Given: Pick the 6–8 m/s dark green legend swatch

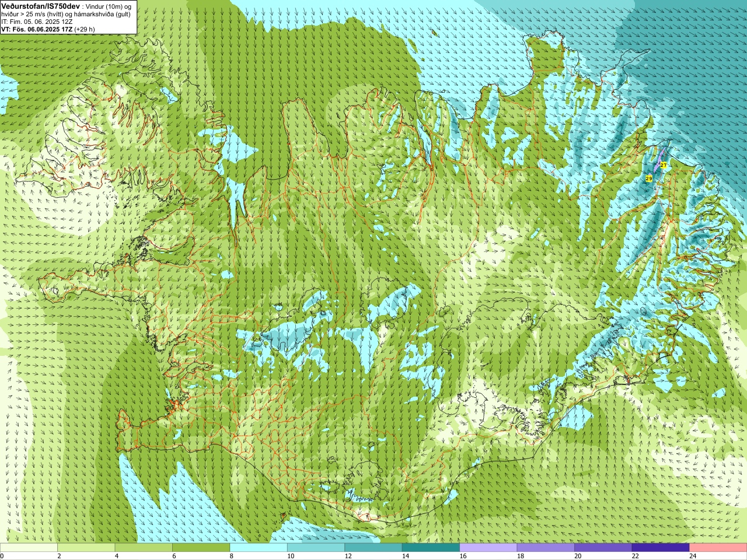Looking at the screenshot, I should click(x=201, y=548).
